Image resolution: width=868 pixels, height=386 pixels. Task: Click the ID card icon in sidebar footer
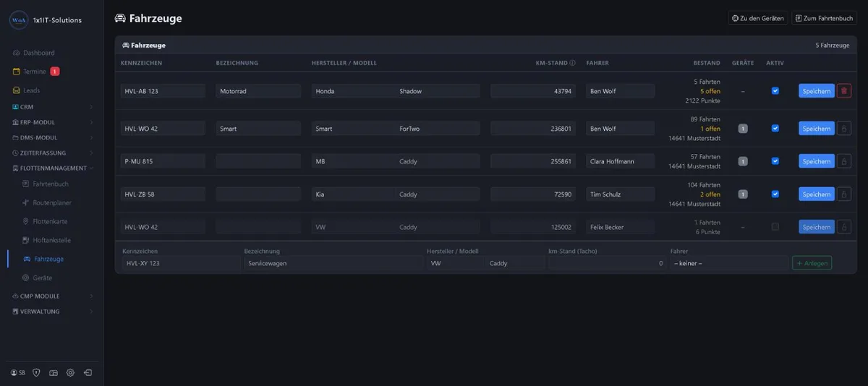(53, 373)
